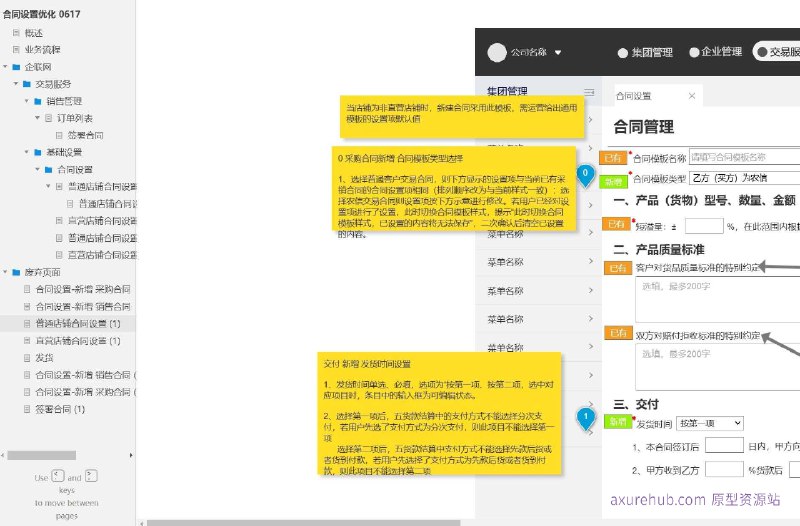Click the 三、交付 section heading
Image resolution: width=800 pixels, height=526 pixels.
636,404
